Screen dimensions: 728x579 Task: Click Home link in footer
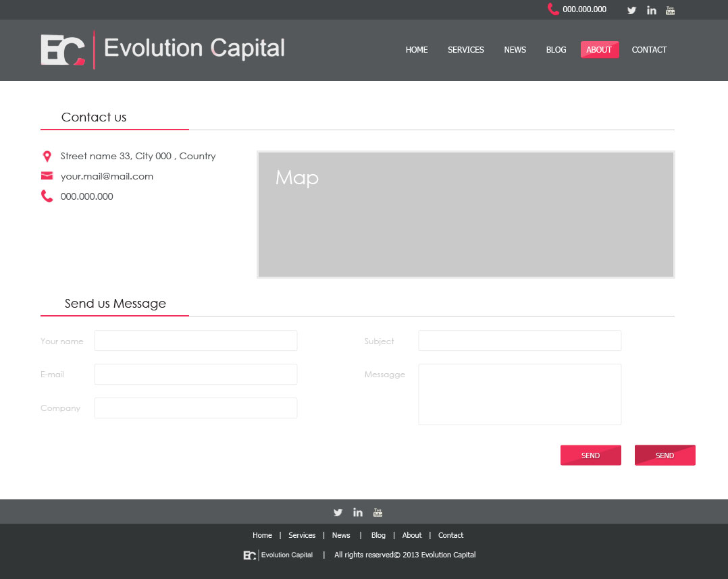(x=262, y=535)
